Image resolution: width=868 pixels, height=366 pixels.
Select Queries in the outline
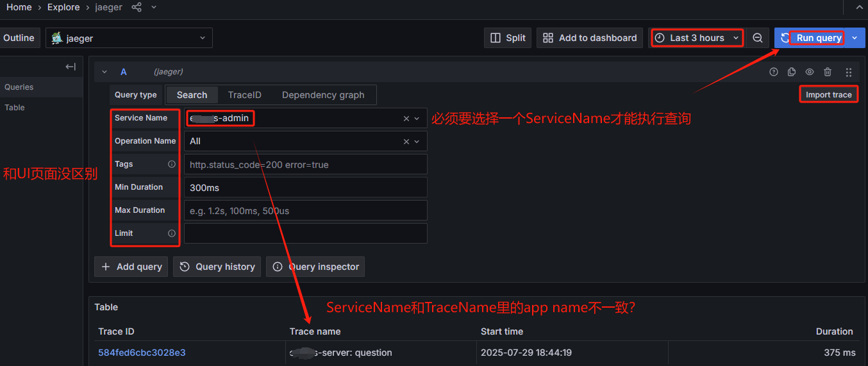click(19, 87)
